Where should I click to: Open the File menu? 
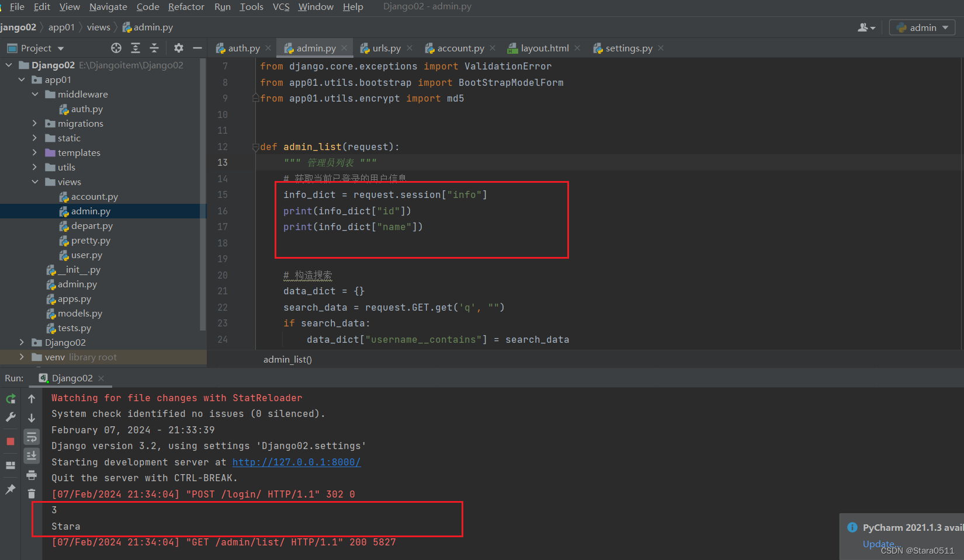pos(17,6)
